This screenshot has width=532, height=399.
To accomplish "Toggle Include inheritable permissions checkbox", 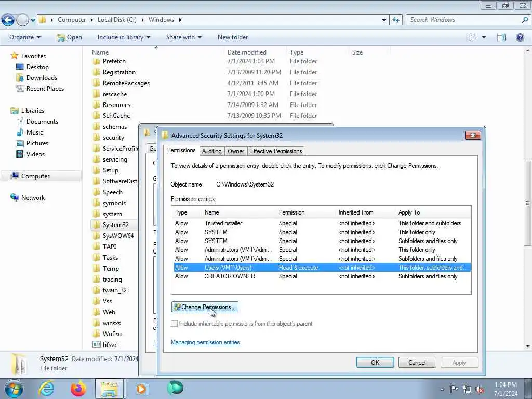I will (174, 324).
